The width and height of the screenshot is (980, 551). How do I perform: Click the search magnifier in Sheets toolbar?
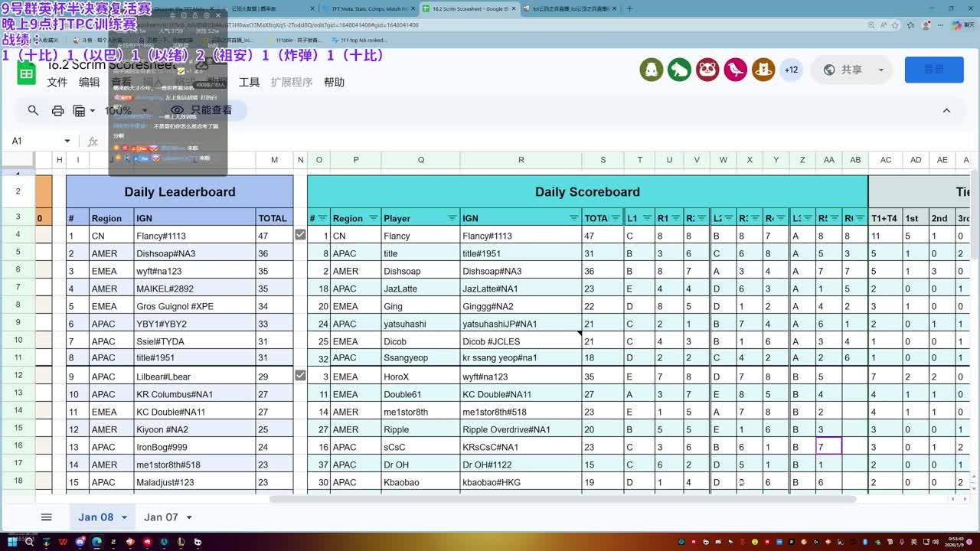33,110
